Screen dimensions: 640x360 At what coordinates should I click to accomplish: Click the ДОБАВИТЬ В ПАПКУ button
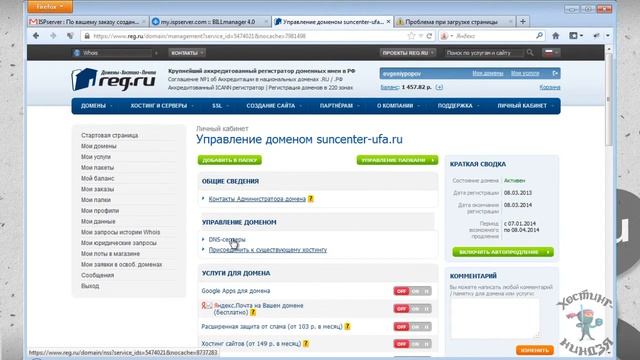coord(230,160)
